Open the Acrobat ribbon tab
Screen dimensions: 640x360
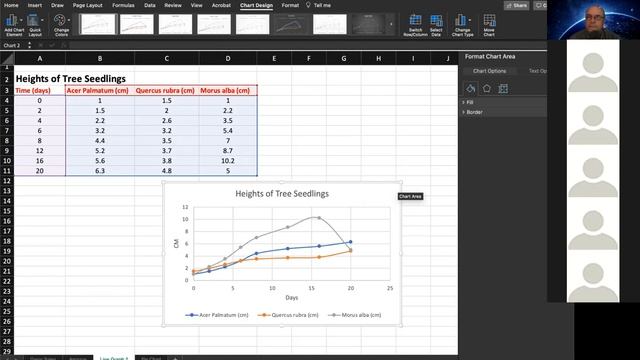(x=221, y=5)
